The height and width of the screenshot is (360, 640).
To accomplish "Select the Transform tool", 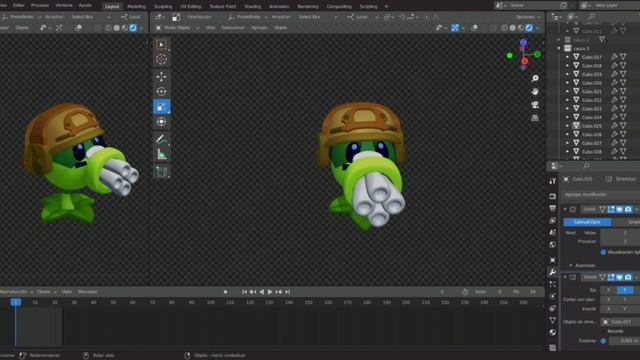I will point(162,122).
